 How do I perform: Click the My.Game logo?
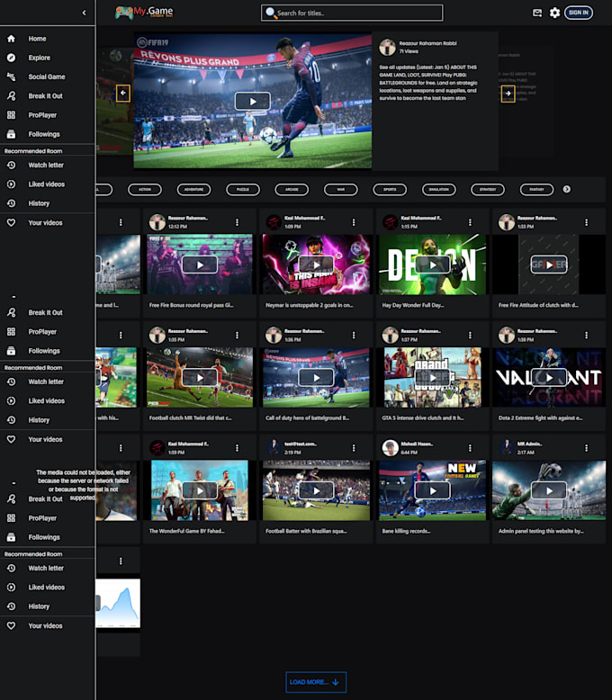pyautogui.click(x=144, y=13)
